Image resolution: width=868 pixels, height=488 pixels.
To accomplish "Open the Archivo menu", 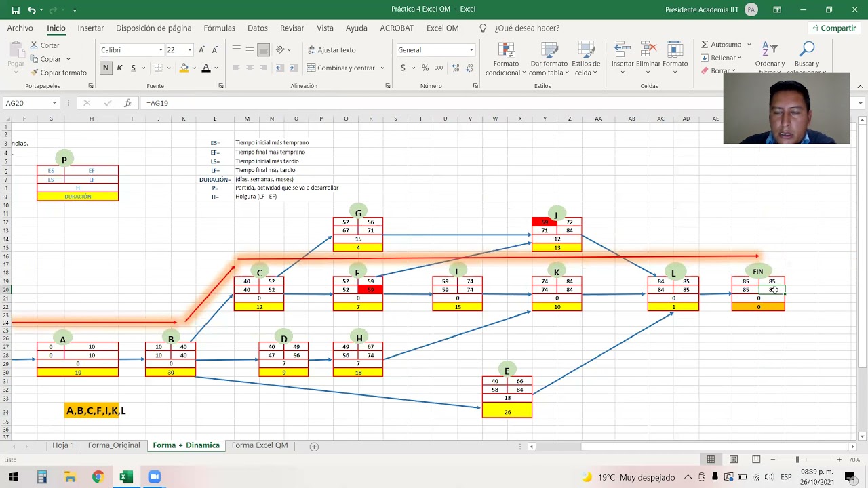I will click(20, 28).
